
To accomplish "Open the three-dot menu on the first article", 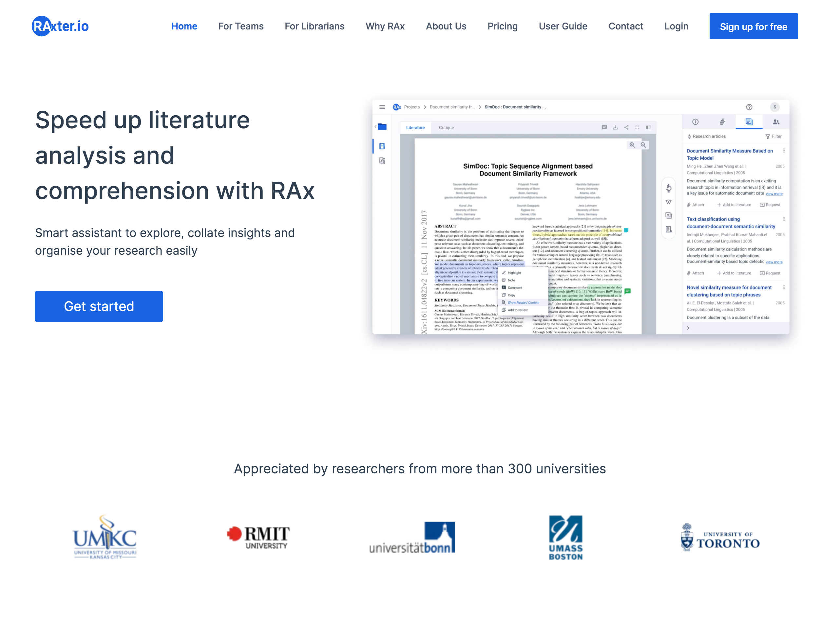I will click(x=784, y=151).
